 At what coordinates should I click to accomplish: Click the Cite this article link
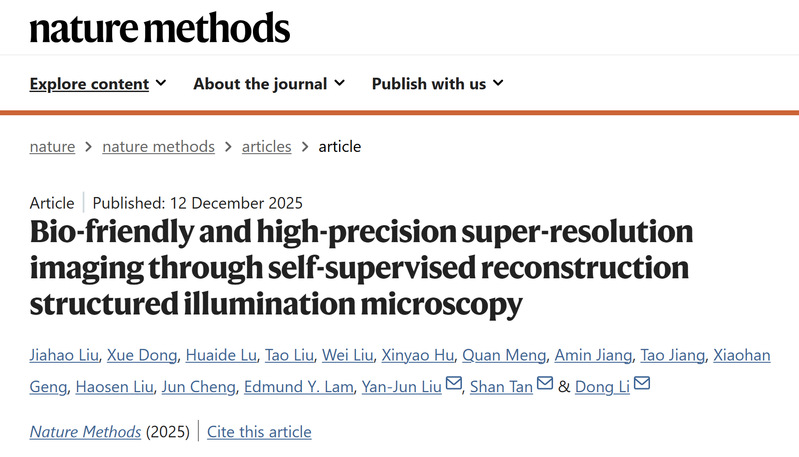[261, 432]
